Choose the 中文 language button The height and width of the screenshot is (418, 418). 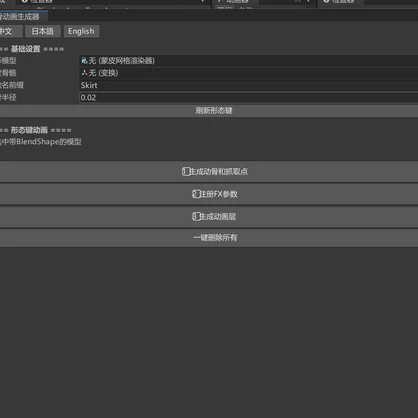click(x=11, y=31)
